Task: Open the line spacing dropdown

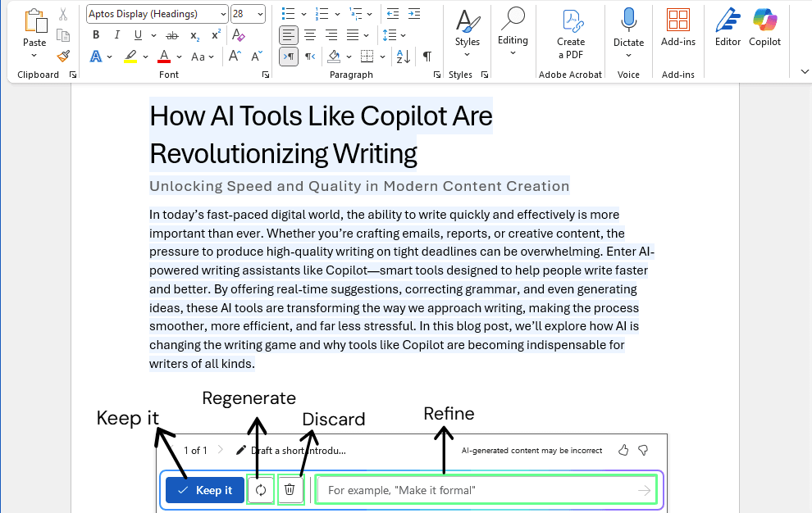Action: pyautogui.click(x=394, y=35)
